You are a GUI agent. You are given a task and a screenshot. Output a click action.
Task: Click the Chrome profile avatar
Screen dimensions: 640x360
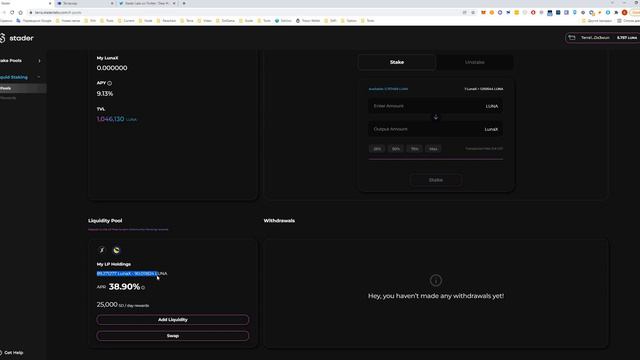coord(624,13)
